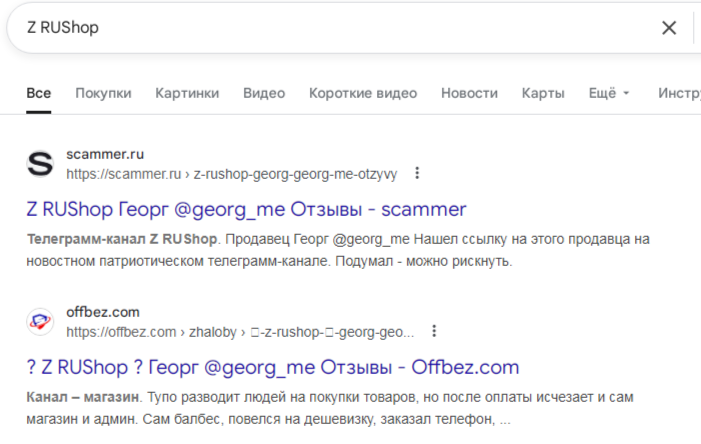The image size is (701, 444).
Task: Switch to the "Картинки" tab
Action: pyautogui.click(x=187, y=93)
